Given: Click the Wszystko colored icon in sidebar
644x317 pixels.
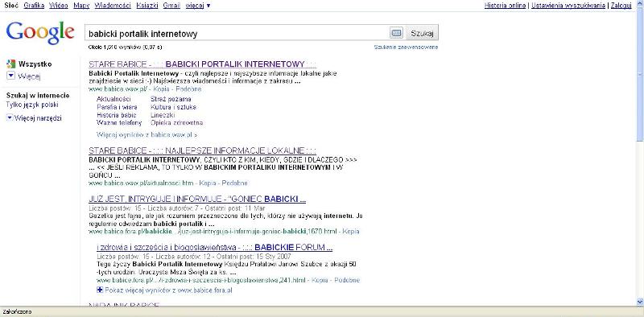Looking at the screenshot, I should click(x=11, y=64).
